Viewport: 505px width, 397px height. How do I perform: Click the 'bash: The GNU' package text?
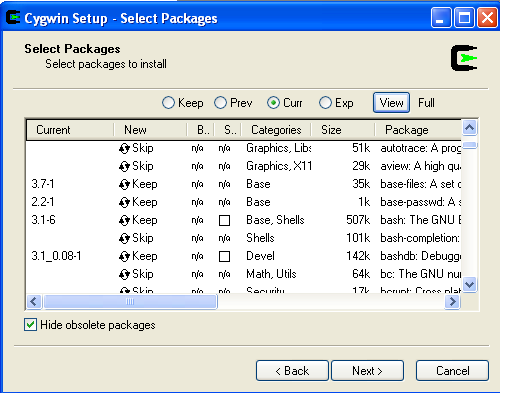pyautogui.click(x=421, y=220)
